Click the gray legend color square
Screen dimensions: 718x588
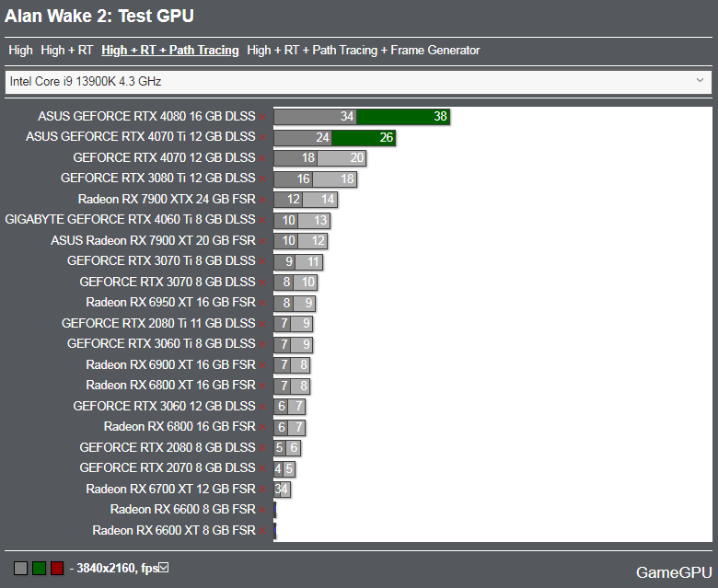point(20,569)
